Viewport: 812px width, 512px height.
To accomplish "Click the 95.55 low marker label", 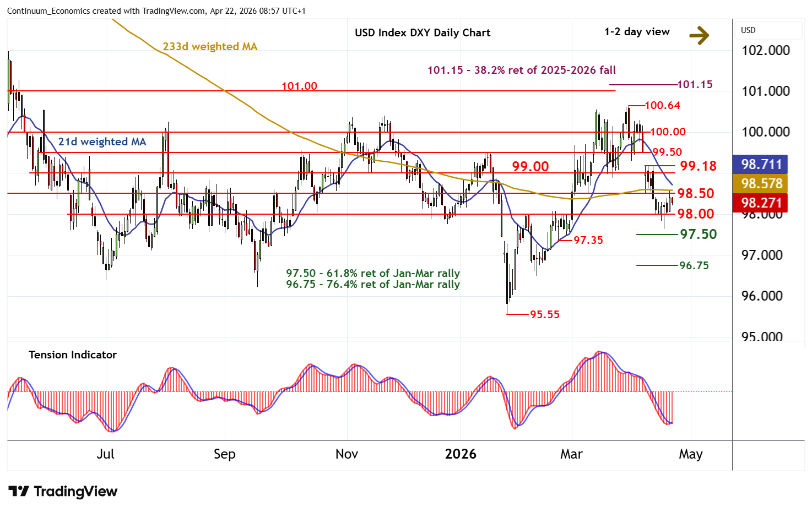I will (544, 314).
